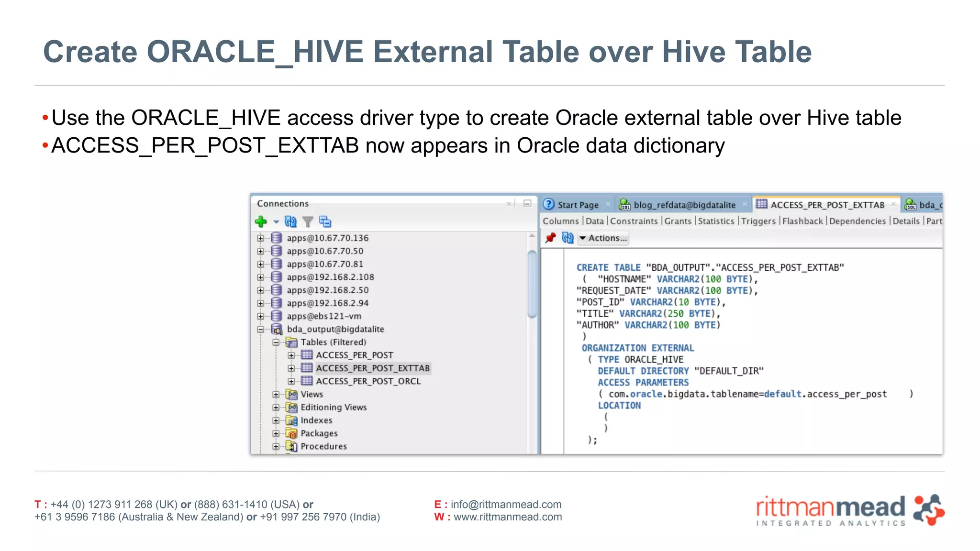The image size is (980, 551).
Task: Select the ACCESS_PER_POST_EXTTAB table icon in tree
Action: 307,368
